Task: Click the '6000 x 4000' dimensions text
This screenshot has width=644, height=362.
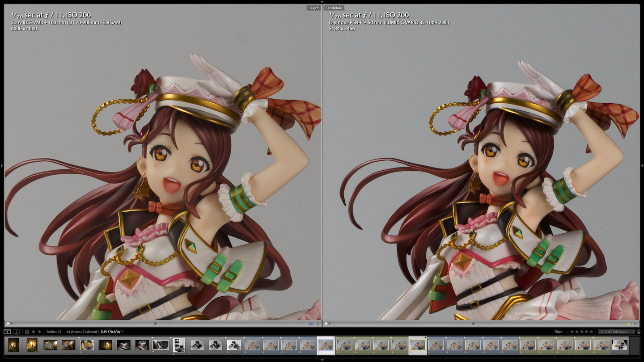Action: point(24,29)
